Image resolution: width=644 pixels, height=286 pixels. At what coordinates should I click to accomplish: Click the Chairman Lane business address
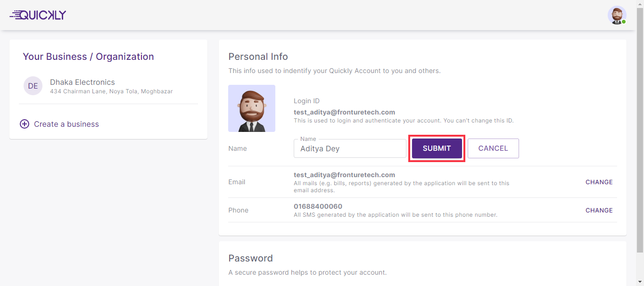pos(111,91)
